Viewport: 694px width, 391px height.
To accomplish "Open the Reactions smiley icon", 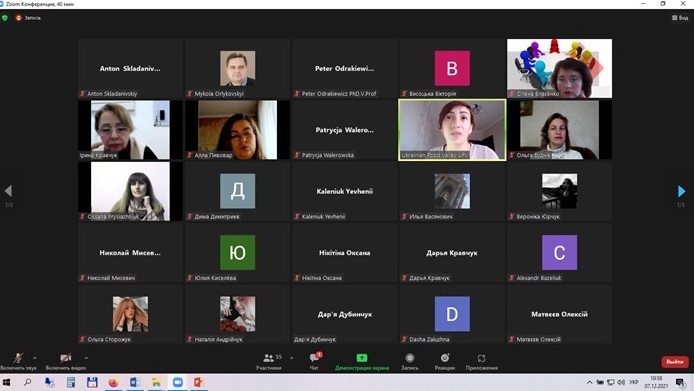I will pos(445,358).
